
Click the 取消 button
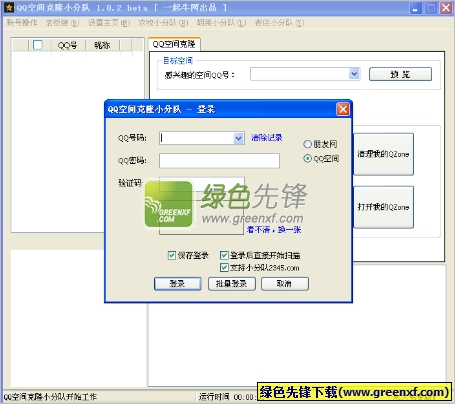285,284
